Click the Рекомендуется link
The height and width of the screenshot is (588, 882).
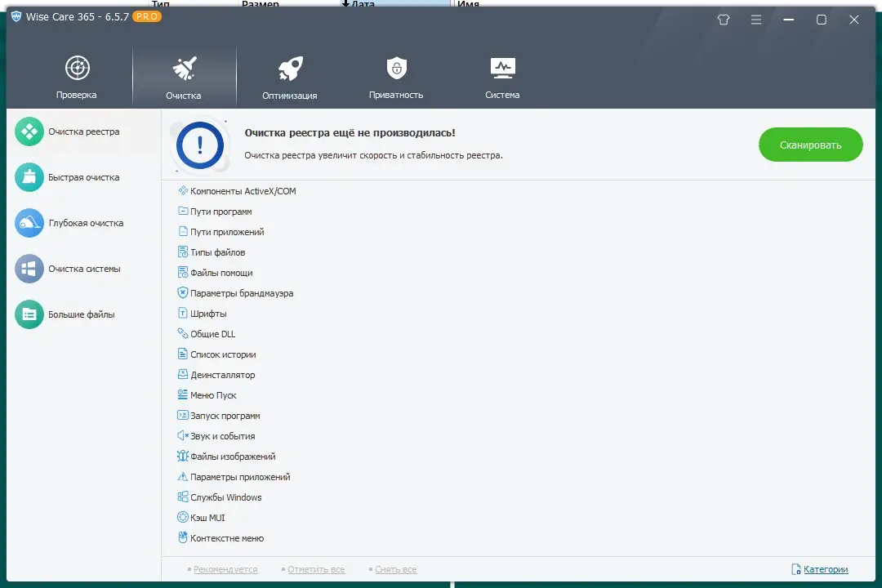pyautogui.click(x=225, y=569)
